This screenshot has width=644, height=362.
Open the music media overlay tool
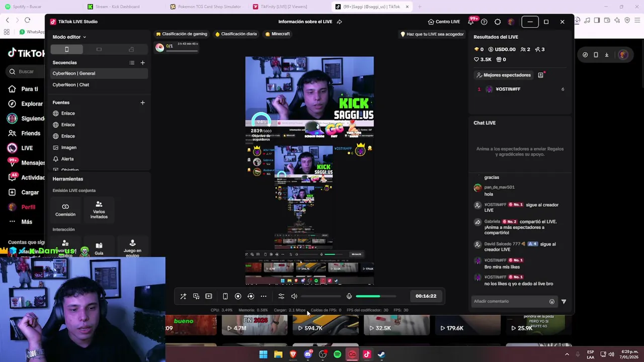(196, 296)
